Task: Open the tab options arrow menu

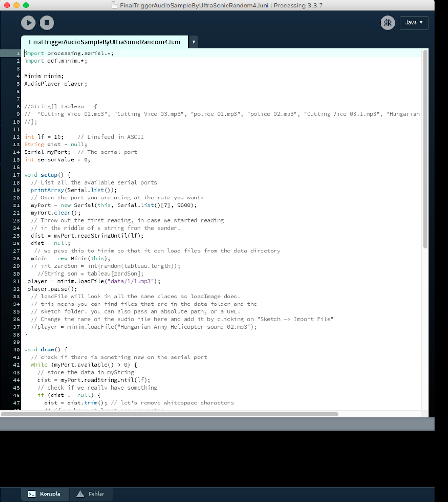Action: tap(194, 42)
